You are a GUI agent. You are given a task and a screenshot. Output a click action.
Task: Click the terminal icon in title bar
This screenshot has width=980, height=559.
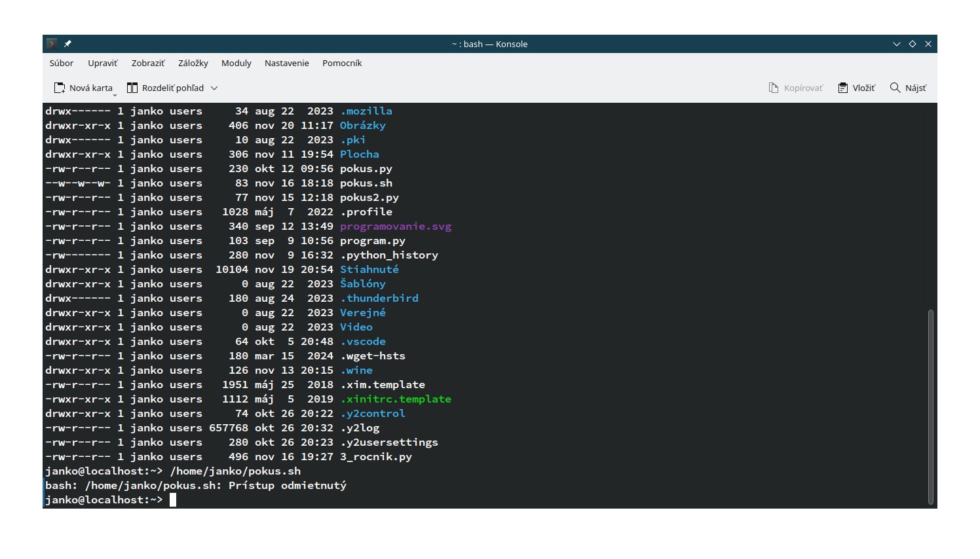(52, 44)
